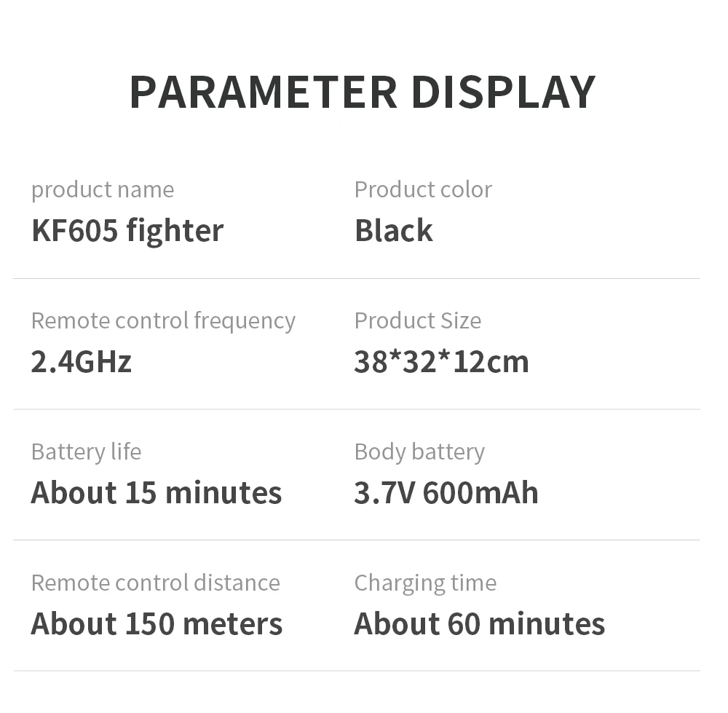Select the About 60 minutes value
Screen dimensions: 728x713
(479, 624)
